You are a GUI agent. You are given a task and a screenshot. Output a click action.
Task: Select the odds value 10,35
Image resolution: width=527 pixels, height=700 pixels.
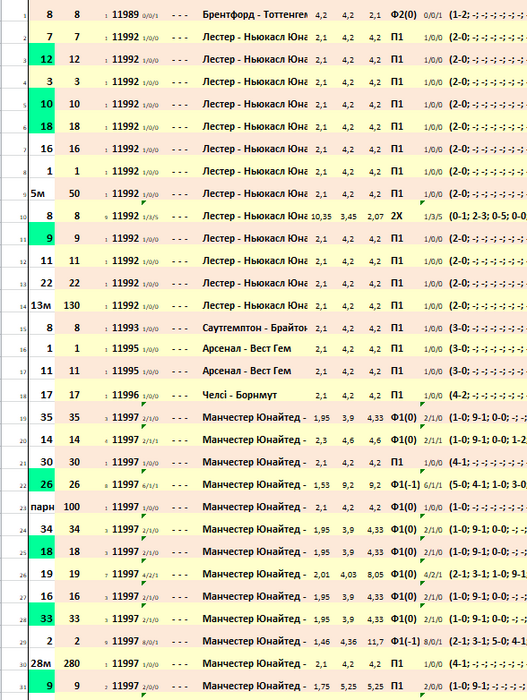(321, 217)
